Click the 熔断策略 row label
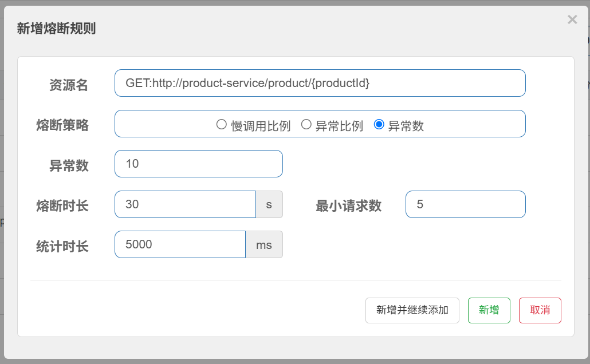Viewport: 590px width, 364px height. [x=62, y=125]
